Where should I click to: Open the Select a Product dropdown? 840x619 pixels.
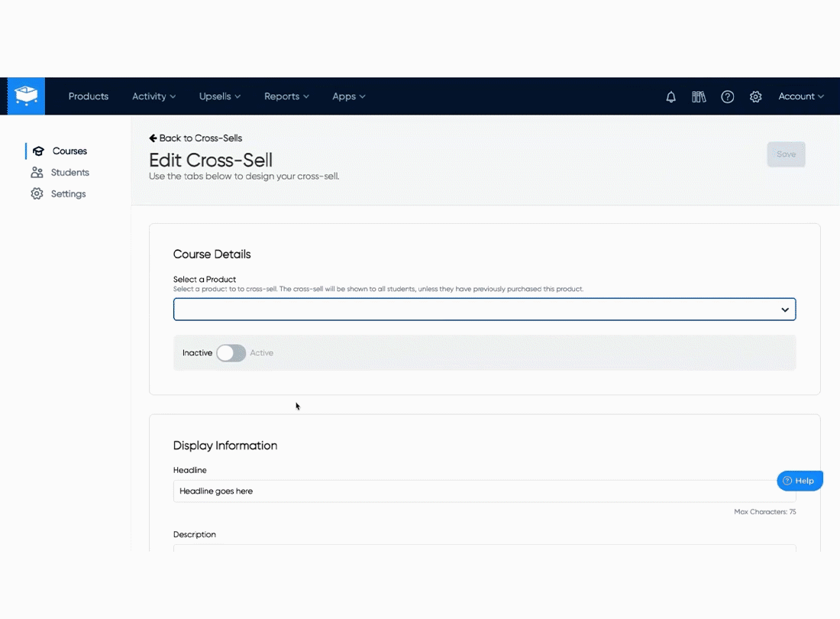click(x=484, y=309)
